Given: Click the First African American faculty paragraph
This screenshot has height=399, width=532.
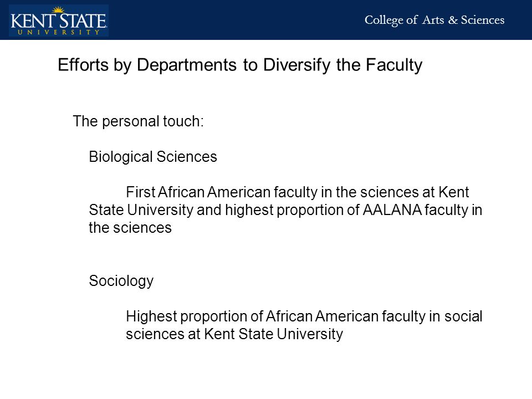Looking at the screenshot, I should [x=285, y=210].
